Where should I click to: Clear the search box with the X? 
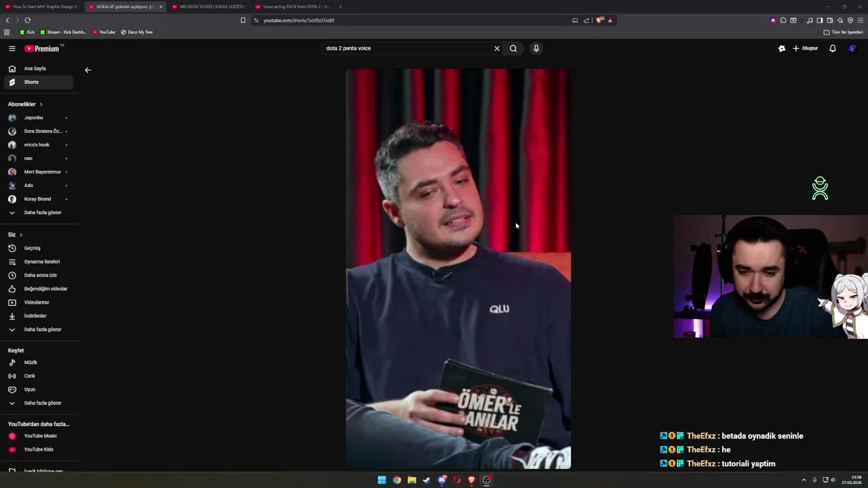(496, 48)
